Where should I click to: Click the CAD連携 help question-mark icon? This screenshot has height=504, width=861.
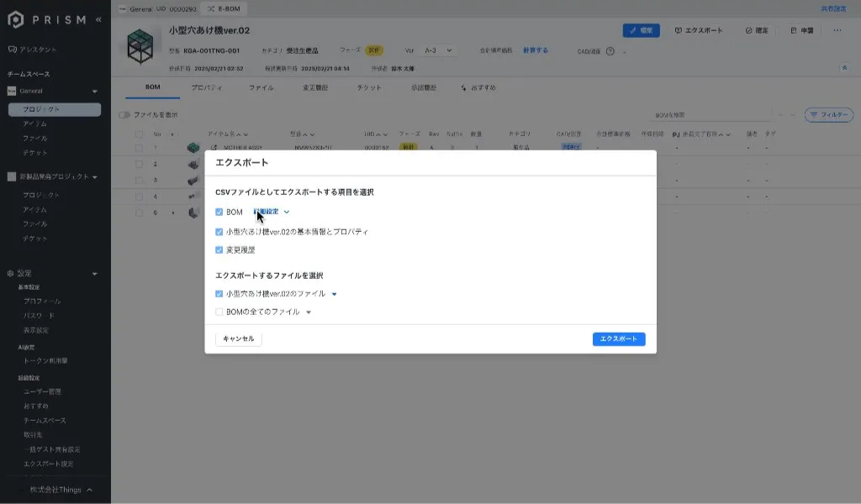610,51
